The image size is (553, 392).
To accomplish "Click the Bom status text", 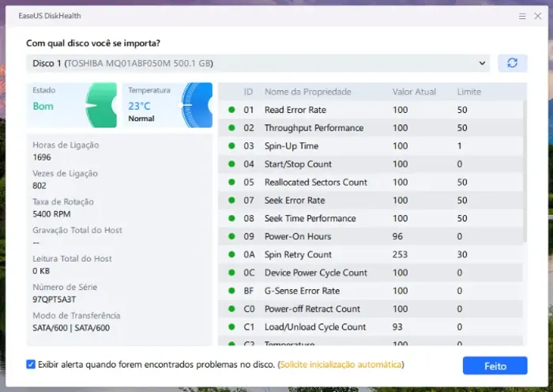I will (43, 106).
